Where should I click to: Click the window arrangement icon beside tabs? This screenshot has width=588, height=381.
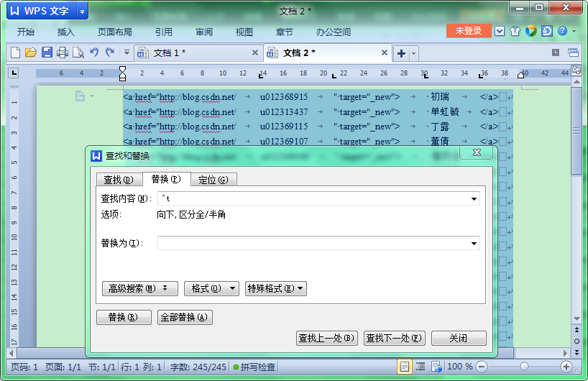[x=573, y=52]
